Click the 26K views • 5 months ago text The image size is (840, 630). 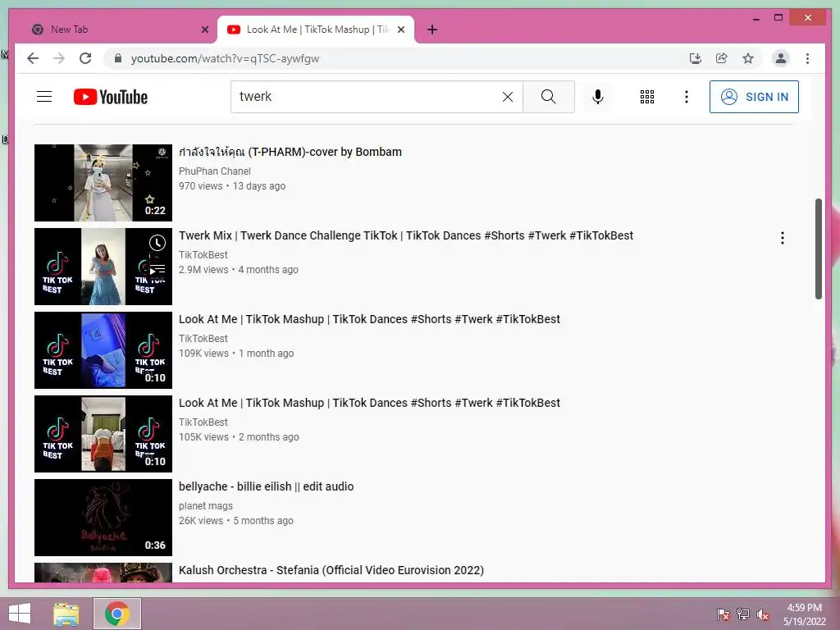(235, 521)
